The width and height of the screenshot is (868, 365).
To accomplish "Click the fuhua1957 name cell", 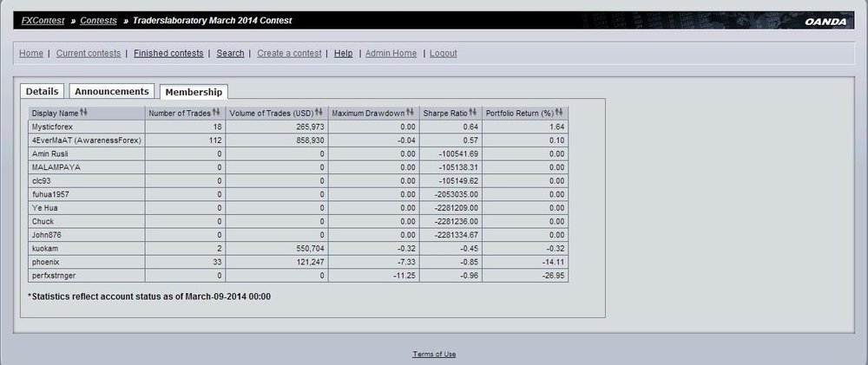I will (x=87, y=194).
